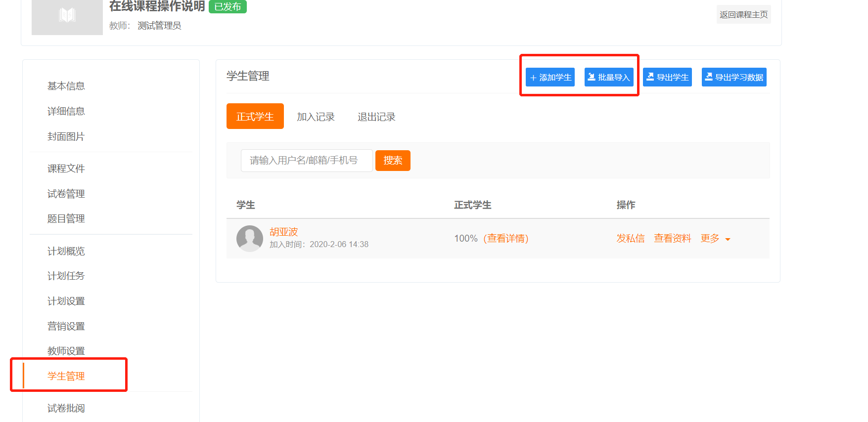This screenshot has height=422, width=868.
Task: Click 发私信 for 胡亚波
Action: (631, 238)
